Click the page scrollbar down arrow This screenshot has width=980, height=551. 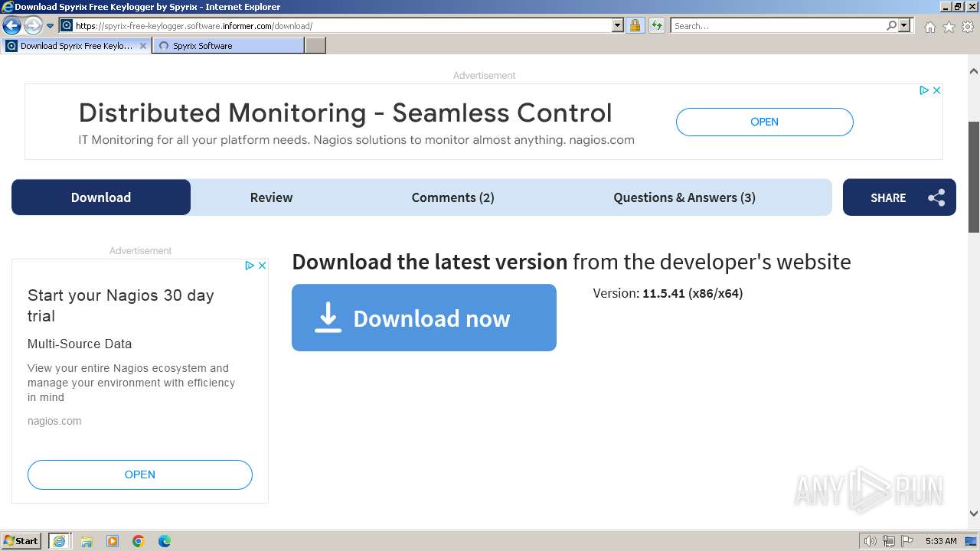(x=974, y=514)
